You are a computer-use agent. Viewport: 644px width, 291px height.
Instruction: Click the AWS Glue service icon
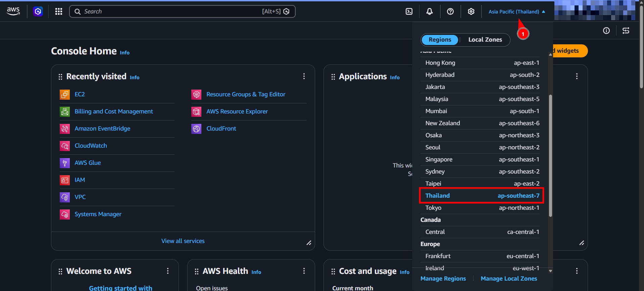coord(65,163)
